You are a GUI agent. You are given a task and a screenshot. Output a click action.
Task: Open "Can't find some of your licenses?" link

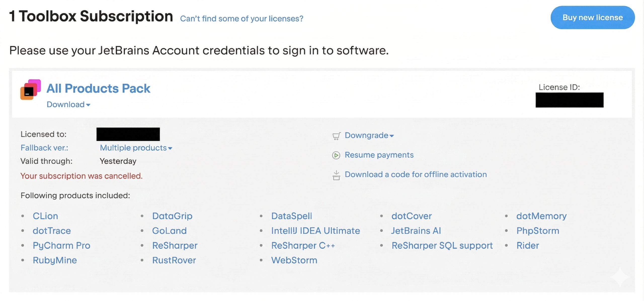point(242,19)
